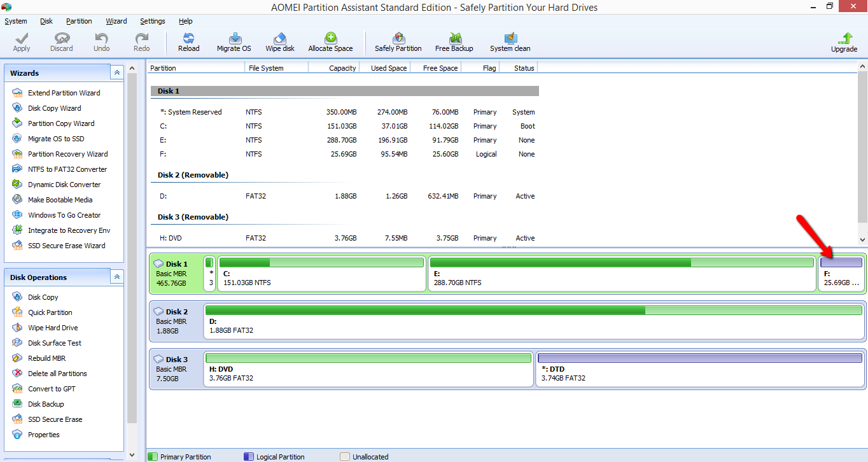
Task: Select the H: DVD partition row
Action: click(x=344, y=238)
